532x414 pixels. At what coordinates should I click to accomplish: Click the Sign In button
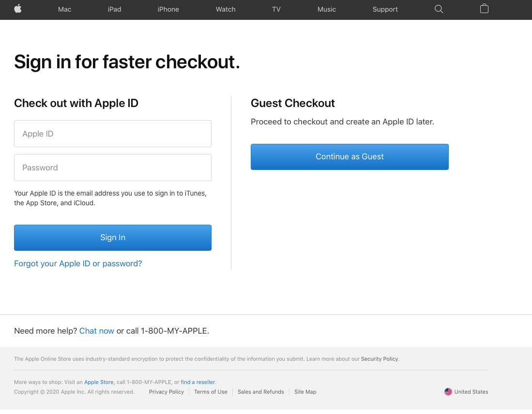[113, 238]
